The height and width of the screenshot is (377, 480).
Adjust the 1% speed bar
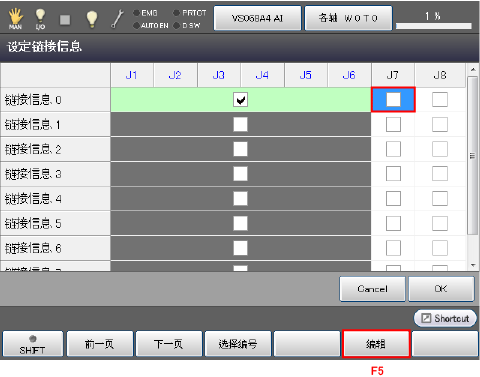pos(434,26)
